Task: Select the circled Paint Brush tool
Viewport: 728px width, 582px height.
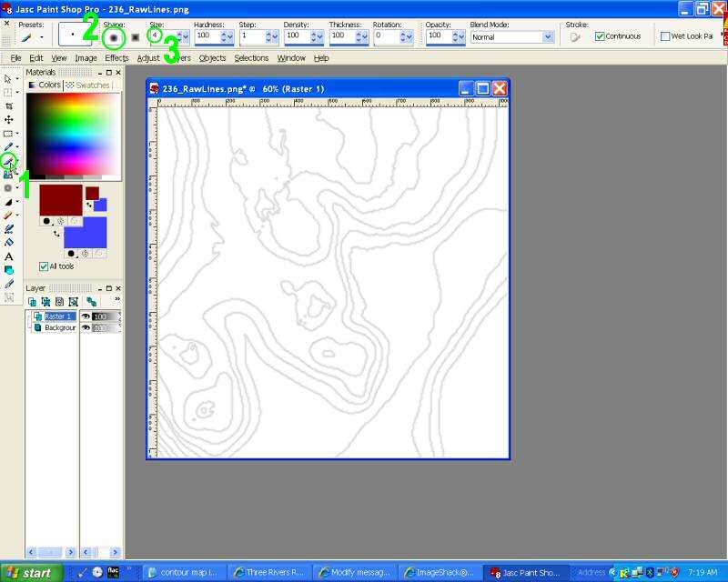Action: [x=9, y=161]
